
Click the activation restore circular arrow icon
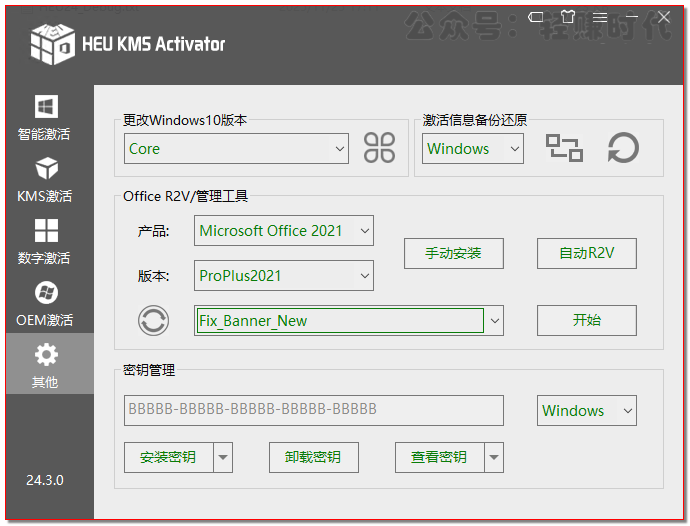coord(623,148)
